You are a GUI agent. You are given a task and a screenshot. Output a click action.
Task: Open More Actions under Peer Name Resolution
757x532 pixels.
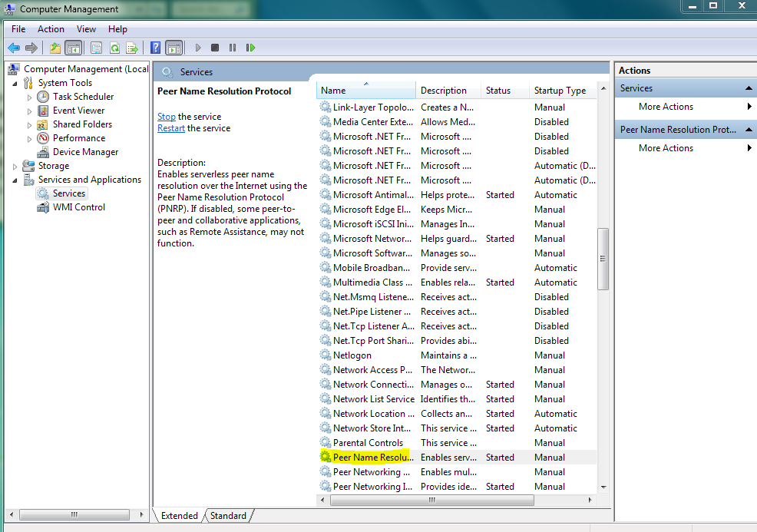[666, 148]
